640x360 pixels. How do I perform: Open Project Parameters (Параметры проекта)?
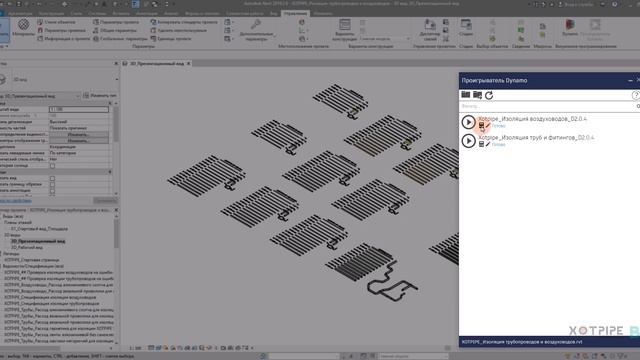[116, 22]
